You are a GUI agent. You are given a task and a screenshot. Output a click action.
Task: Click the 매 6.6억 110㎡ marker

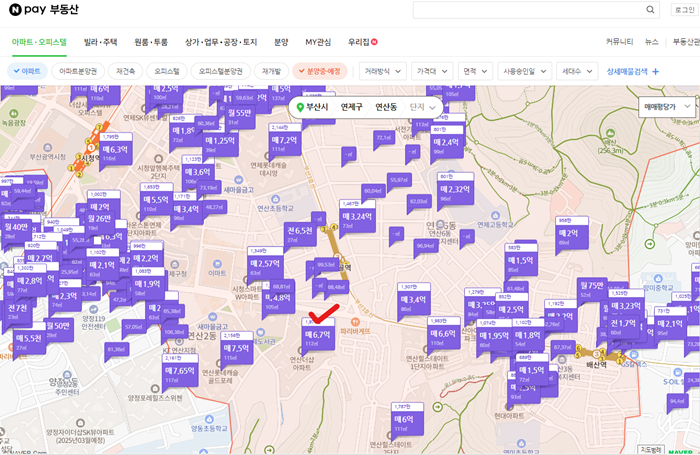click(443, 334)
